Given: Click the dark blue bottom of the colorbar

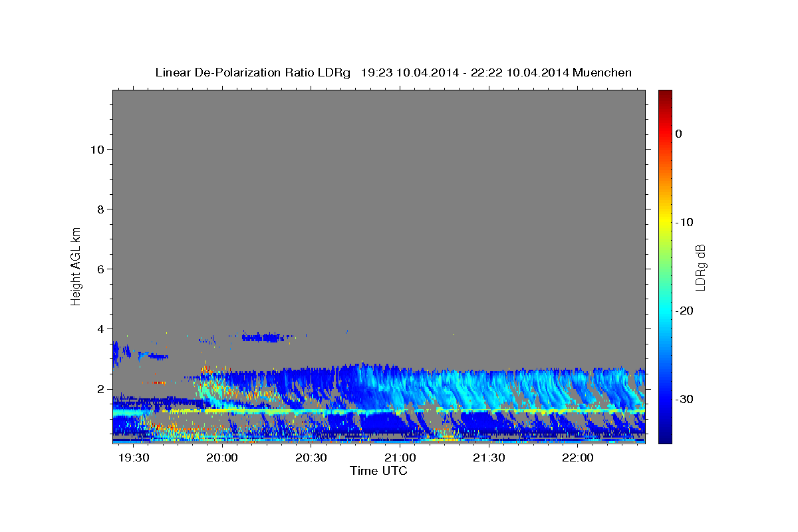Looking at the screenshot, I should (x=665, y=438).
